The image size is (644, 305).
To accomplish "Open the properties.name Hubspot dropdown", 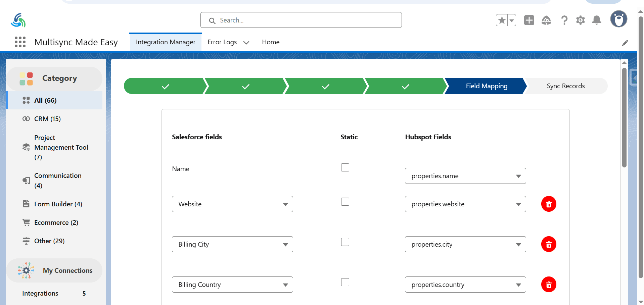I will pyautogui.click(x=465, y=176).
